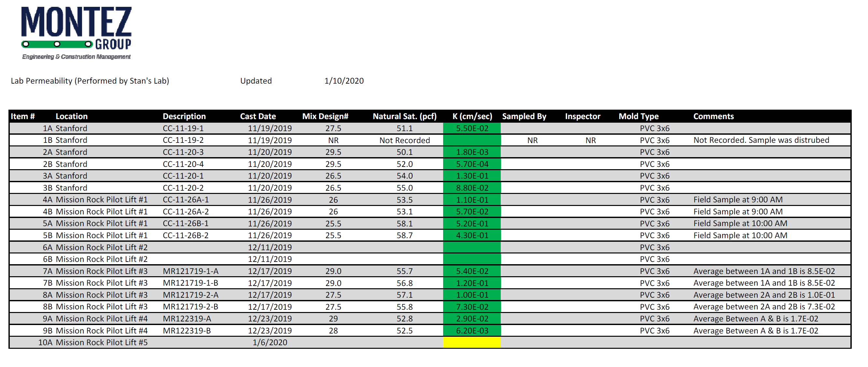Click the comment 'Field Sample at 10:00 AM' for 5B
Viewport: 868px width, 367px height.
click(x=740, y=236)
